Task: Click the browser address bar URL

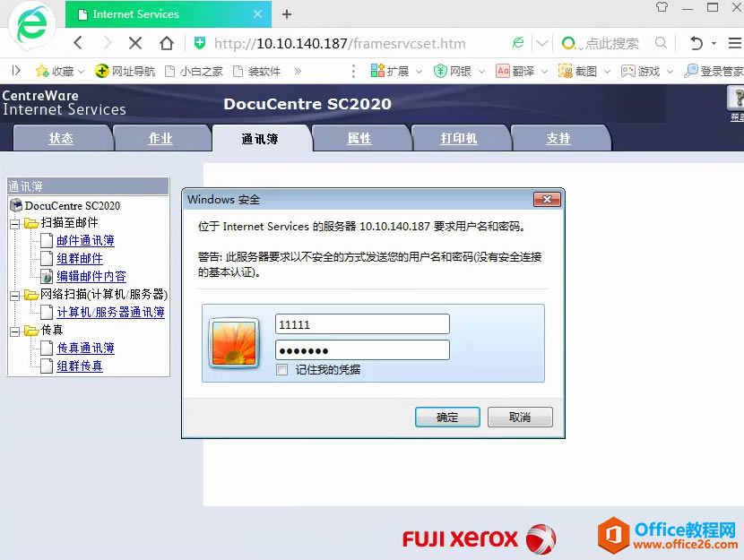Action: click(x=340, y=44)
